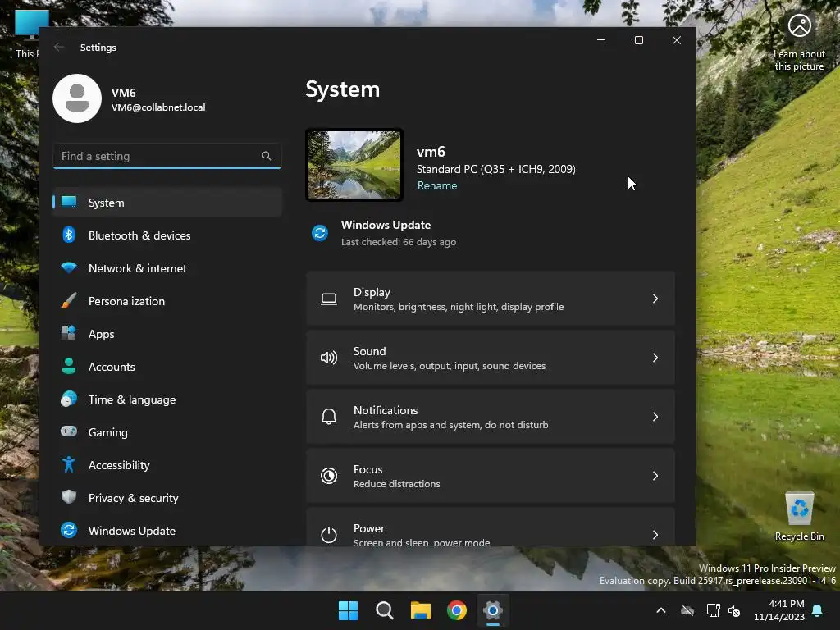
Task: Click the System monitor icon in sidebar
Action: pos(69,202)
